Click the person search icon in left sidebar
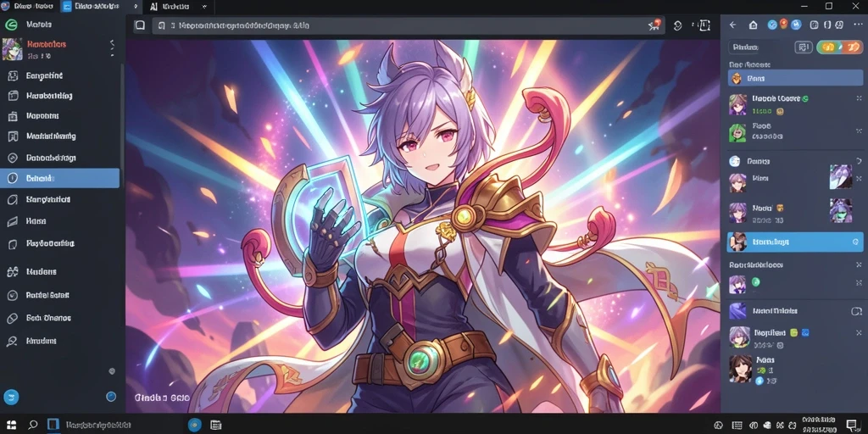 (x=12, y=341)
